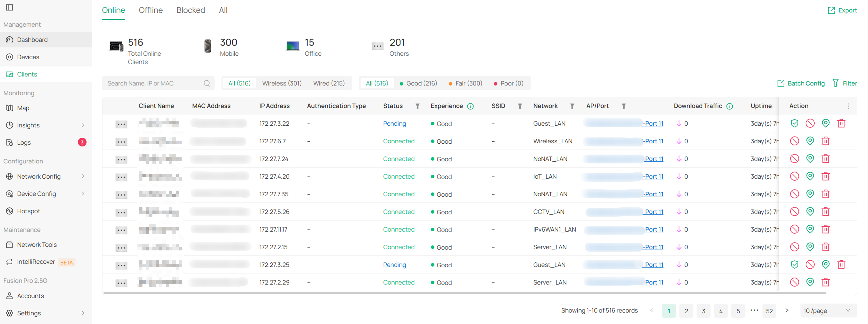
Task: Switch to the Blocked tab
Action: 191,10
